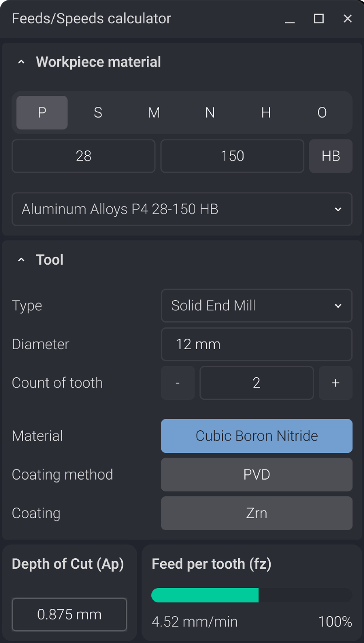Collapse the Tool section chevron
364x643 pixels.
pyautogui.click(x=21, y=260)
